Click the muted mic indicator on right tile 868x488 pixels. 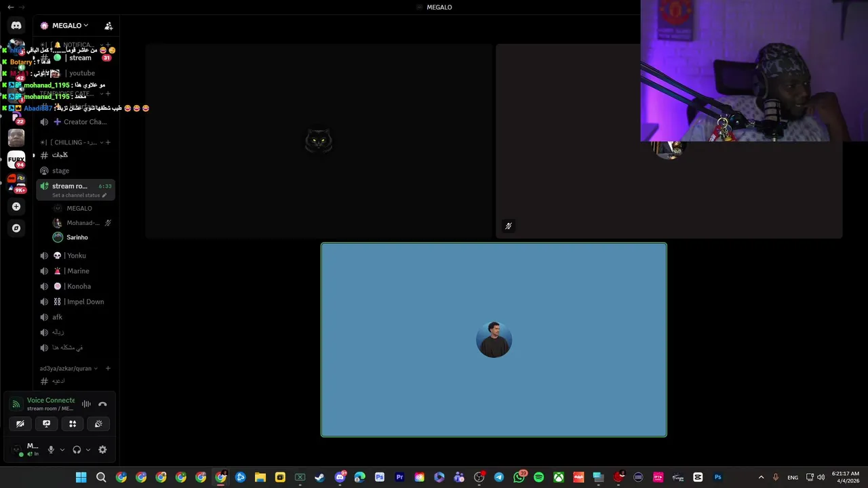(508, 226)
